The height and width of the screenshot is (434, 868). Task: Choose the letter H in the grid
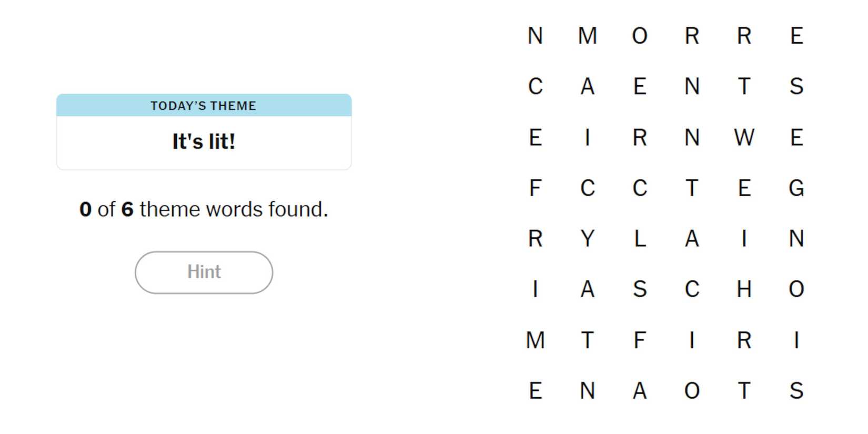coord(744,289)
